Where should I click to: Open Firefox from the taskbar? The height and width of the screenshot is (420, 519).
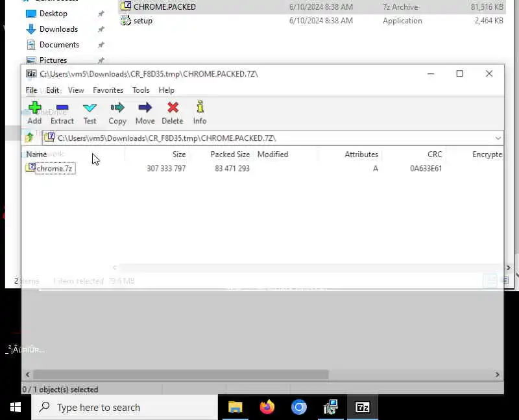click(267, 407)
